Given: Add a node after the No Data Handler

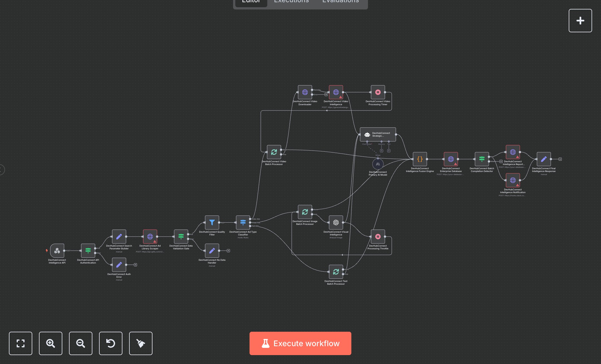Looking at the screenshot, I should [x=228, y=251].
